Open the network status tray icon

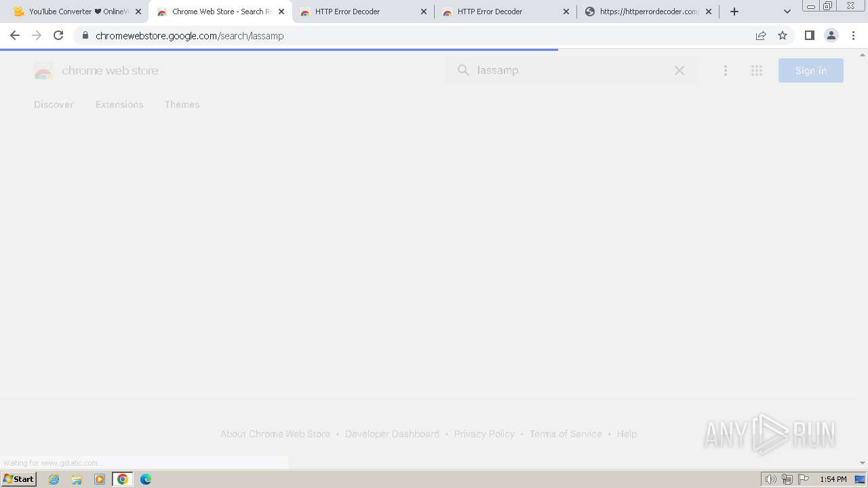(x=787, y=479)
